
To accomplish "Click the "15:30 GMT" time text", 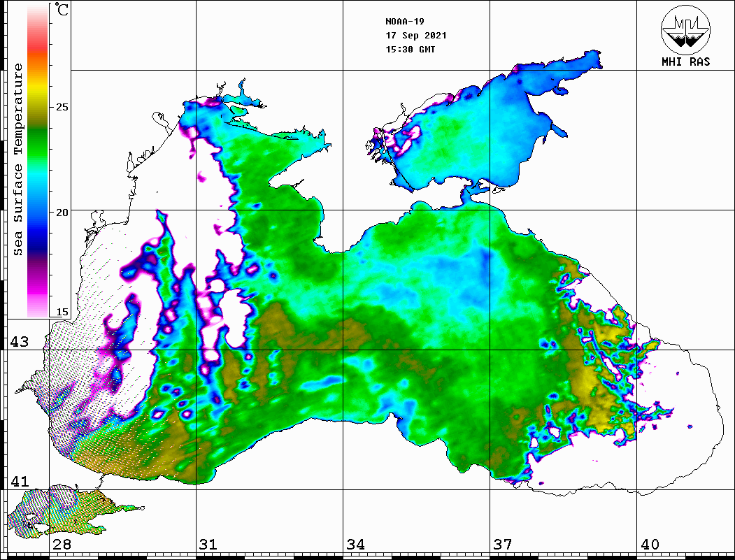I will (x=411, y=50).
